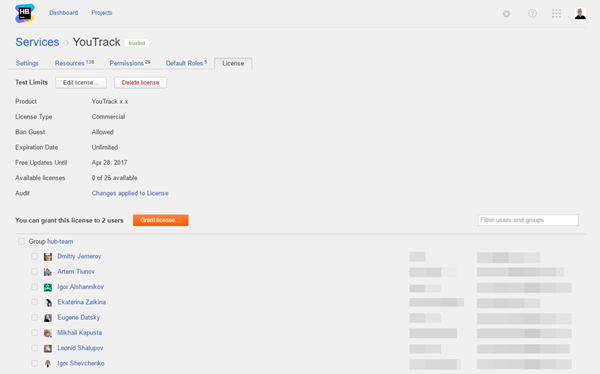Click the 'YouTrack x.x' product value
This screenshot has width=600, height=374.
click(x=110, y=101)
